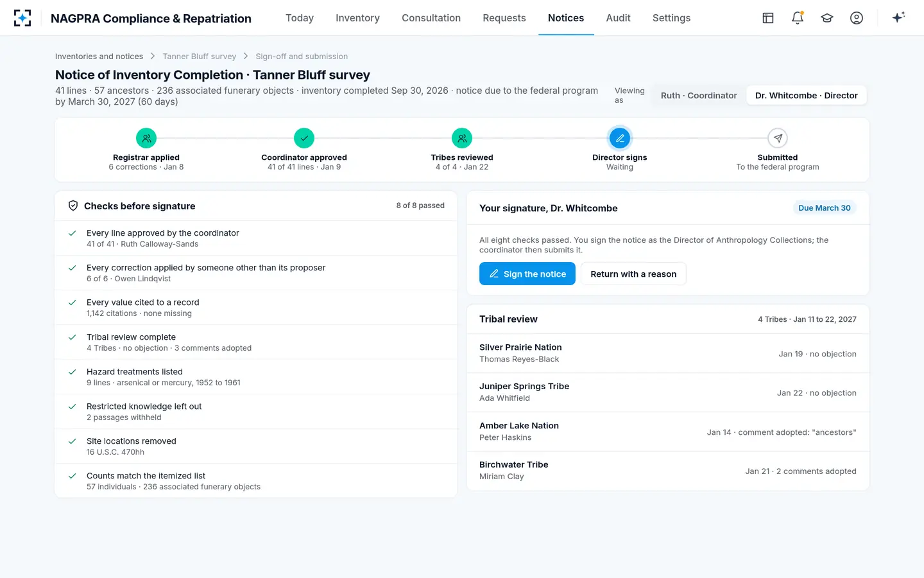Open the Inventory tab
Screen dimensions: 924x578
pos(357,18)
